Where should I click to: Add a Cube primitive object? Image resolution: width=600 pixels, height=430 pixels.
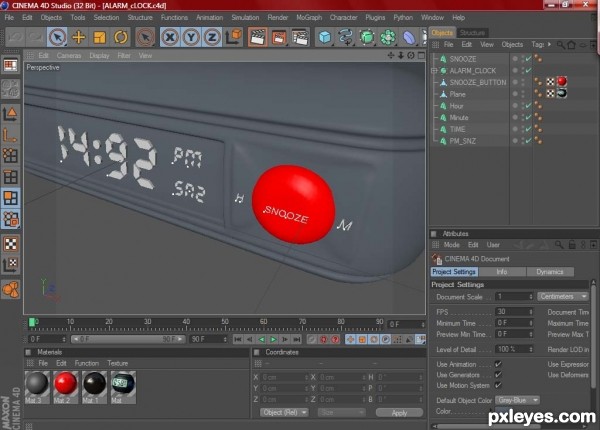pos(325,37)
